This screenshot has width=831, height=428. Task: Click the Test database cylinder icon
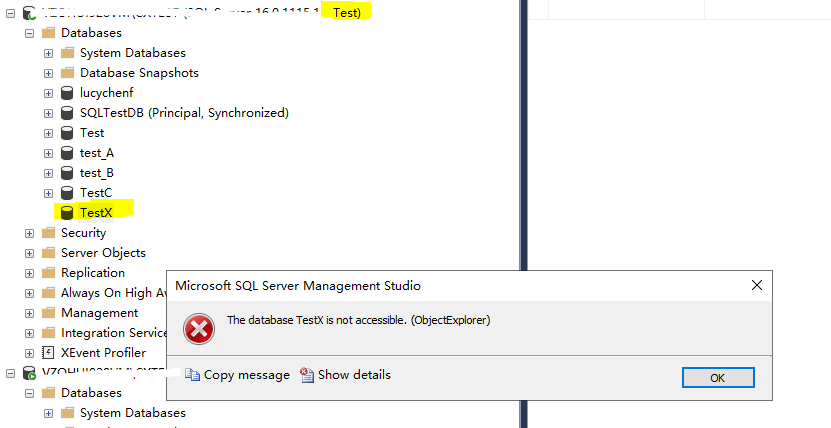click(67, 133)
